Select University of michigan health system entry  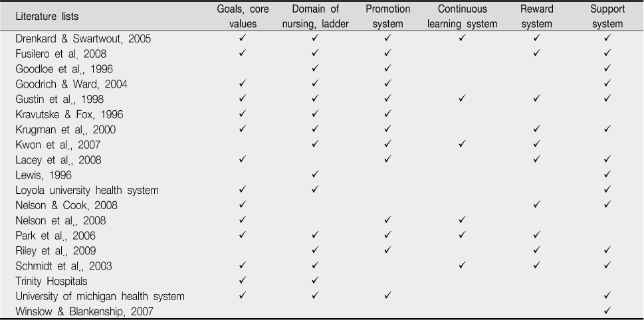(100, 296)
